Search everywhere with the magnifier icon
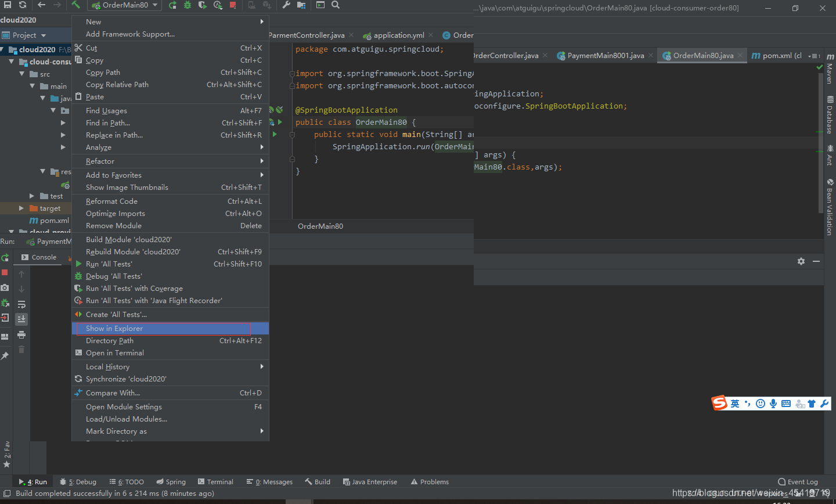This screenshot has width=836, height=504. click(x=336, y=6)
